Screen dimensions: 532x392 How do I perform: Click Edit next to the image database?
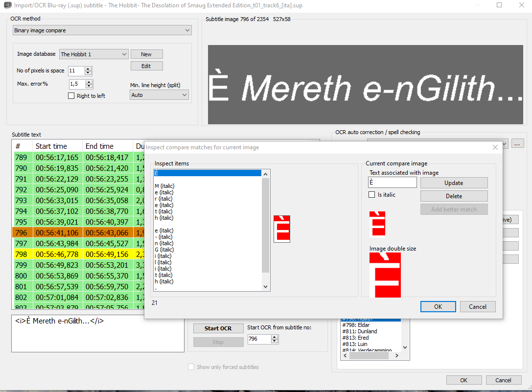(x=146, y=66)
